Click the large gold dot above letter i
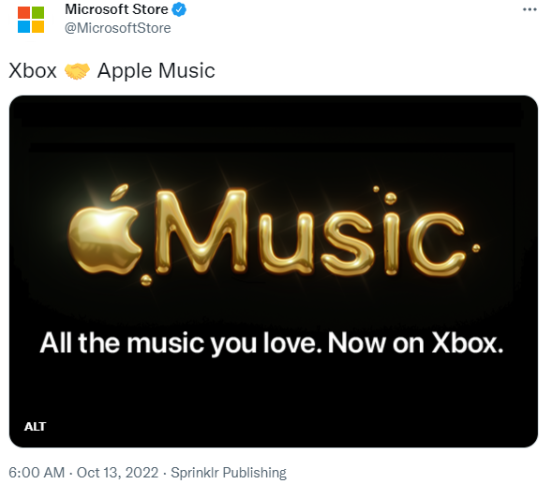Viewport: 550px width, 484px height. (390, 199)
